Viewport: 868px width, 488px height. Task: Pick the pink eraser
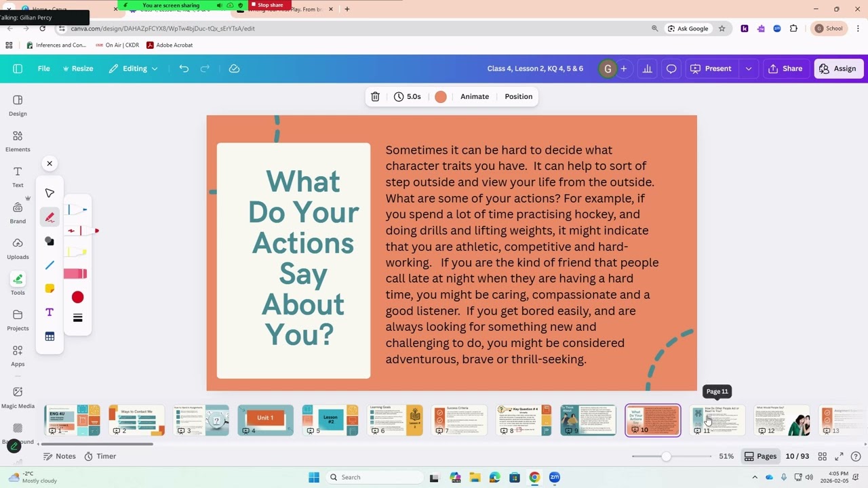click(x=75, y=274)
